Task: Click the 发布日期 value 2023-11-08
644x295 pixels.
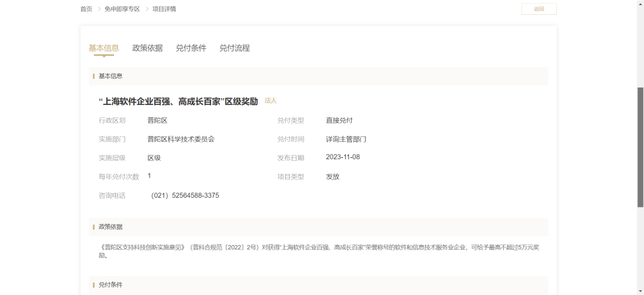Action: click(343, 157)
